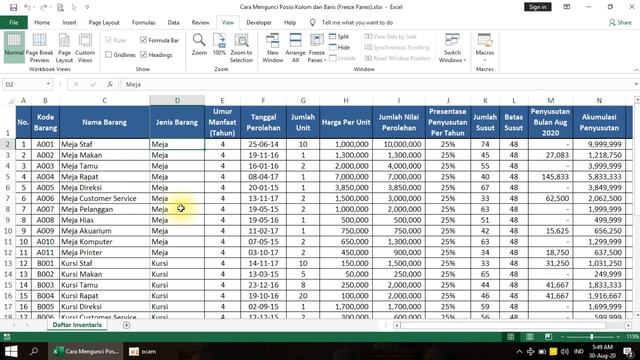Image resolution: width=640 pixels, height=360 pixels.
Task: Open the Zoom dialog
Action: tap(199, 45)
